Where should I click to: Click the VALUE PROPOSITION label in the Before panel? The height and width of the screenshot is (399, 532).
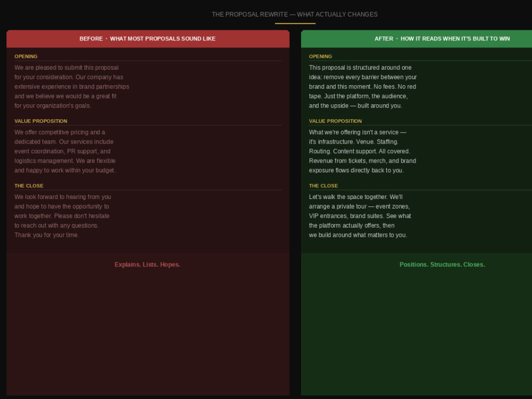[x=41, y=121]
